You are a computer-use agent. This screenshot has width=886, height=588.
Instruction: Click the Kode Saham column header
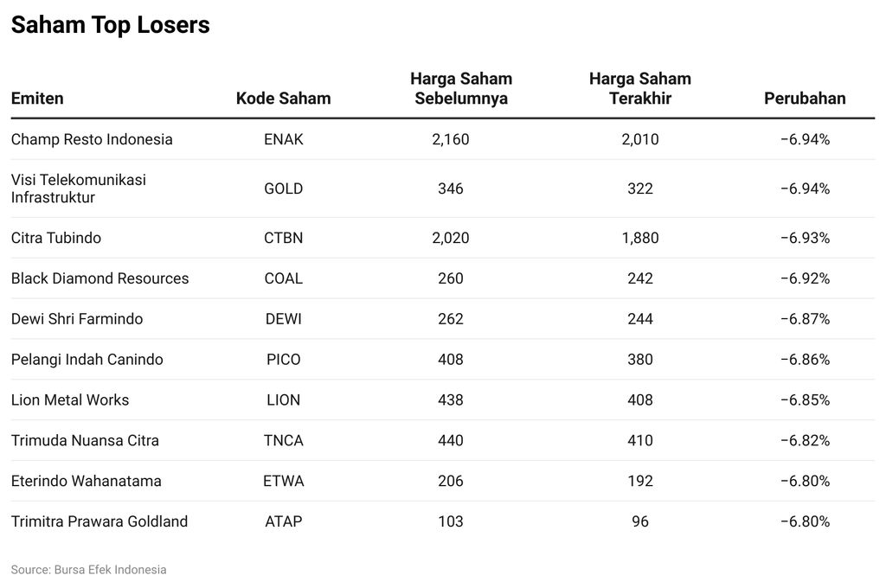coord(283,99)
